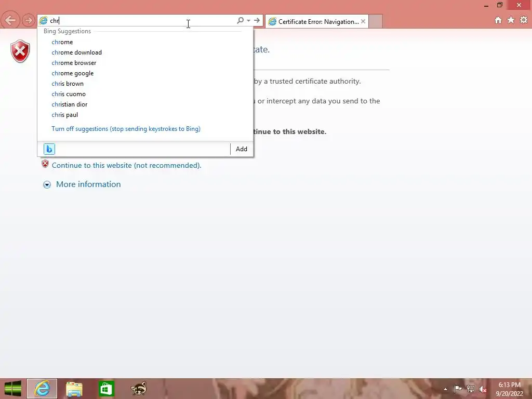Minimize the Internet Explorer window
Viewport: 532px width, 399px height.
pos(486,5)
